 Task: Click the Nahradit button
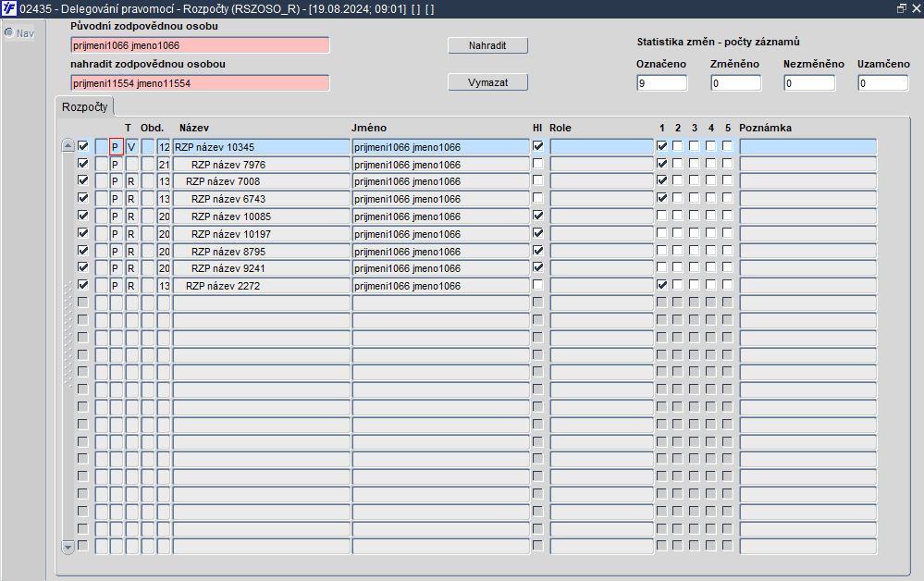(487, 45)
